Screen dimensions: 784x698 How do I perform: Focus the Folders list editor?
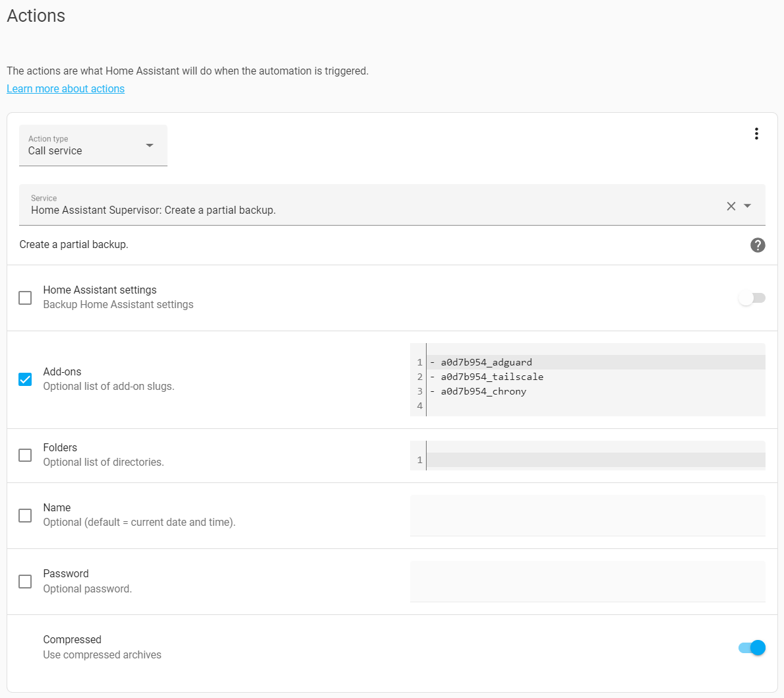tap(588, 455)
